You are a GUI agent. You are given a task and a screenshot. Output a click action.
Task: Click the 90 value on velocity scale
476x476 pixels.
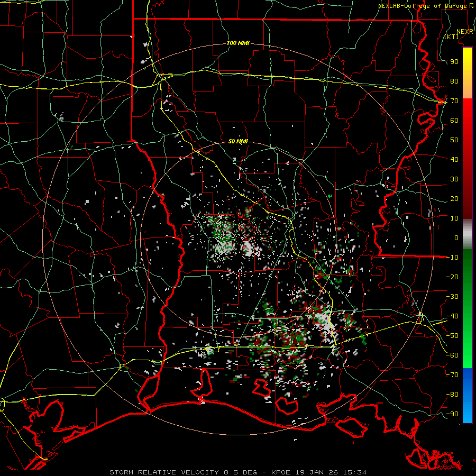point(454,62)
